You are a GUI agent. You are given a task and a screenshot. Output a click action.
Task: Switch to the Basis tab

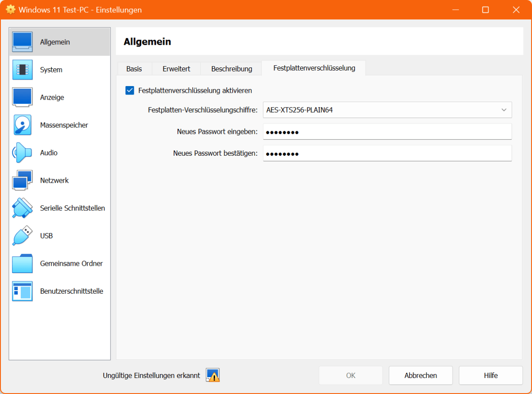[x=134, y=68]
